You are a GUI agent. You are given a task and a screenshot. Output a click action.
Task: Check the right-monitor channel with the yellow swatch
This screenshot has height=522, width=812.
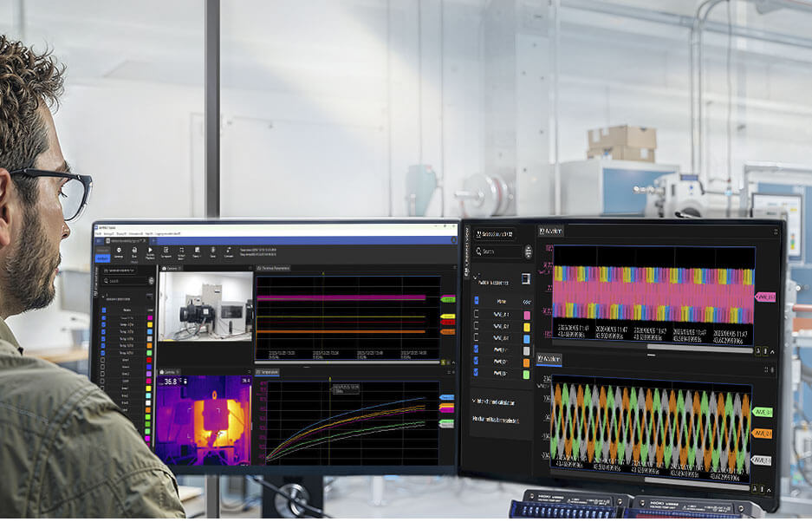[x=477, y=327]
